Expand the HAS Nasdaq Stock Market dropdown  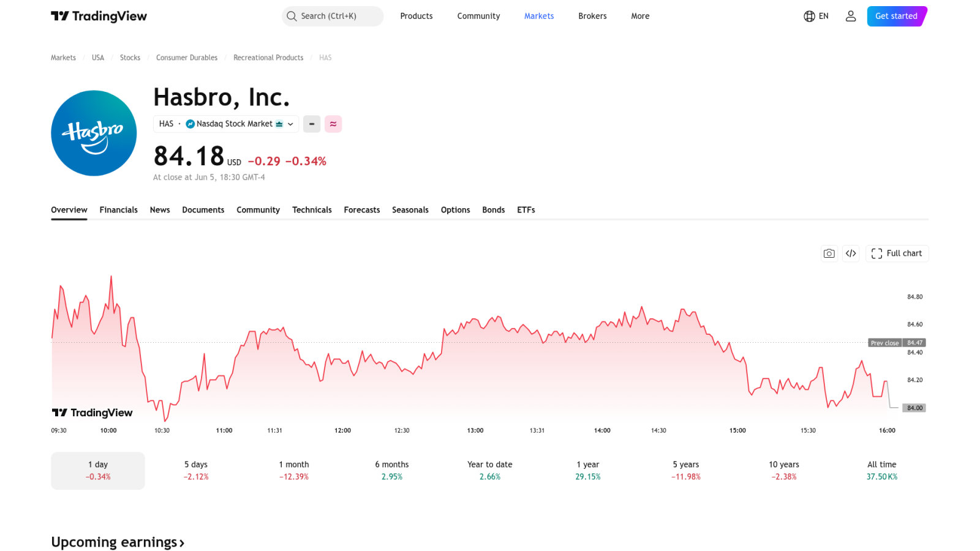(x=226, y=124)
